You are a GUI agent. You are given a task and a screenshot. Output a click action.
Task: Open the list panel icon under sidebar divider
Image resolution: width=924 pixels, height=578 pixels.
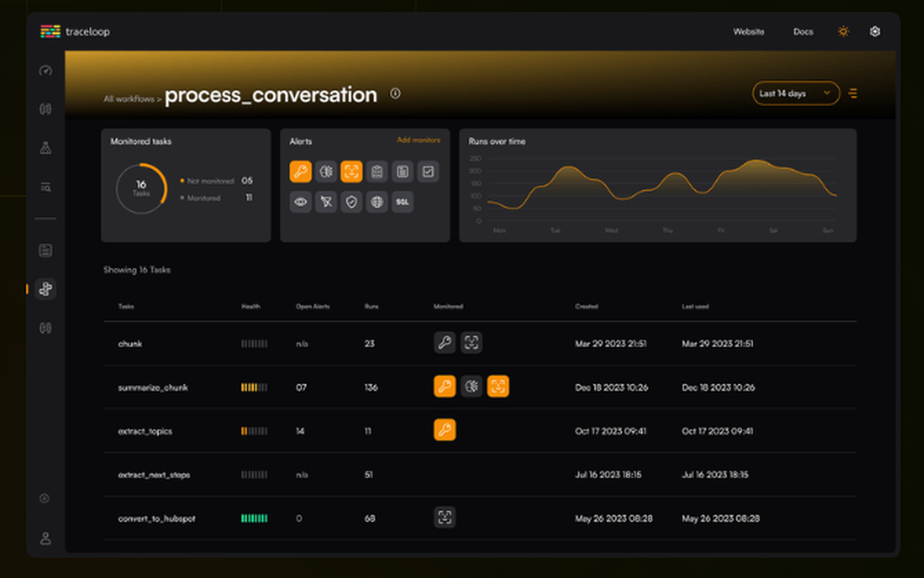pos(45,250)
